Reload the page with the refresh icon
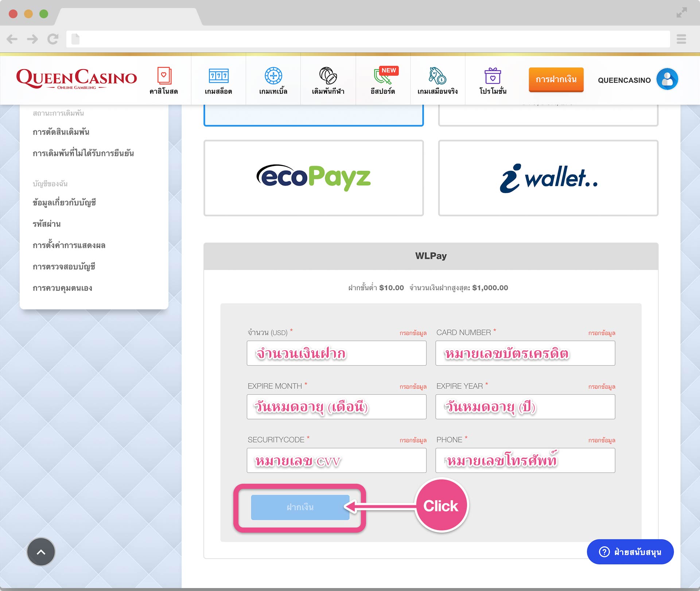The height and width of the screenshot is (591, 700). tap(53, 39)
